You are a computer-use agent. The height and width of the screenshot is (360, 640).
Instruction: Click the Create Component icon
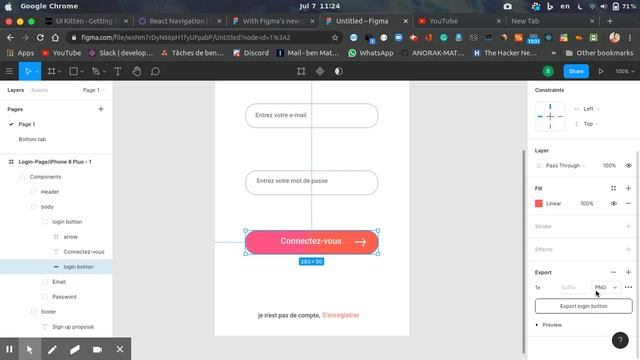pos(320,71)
